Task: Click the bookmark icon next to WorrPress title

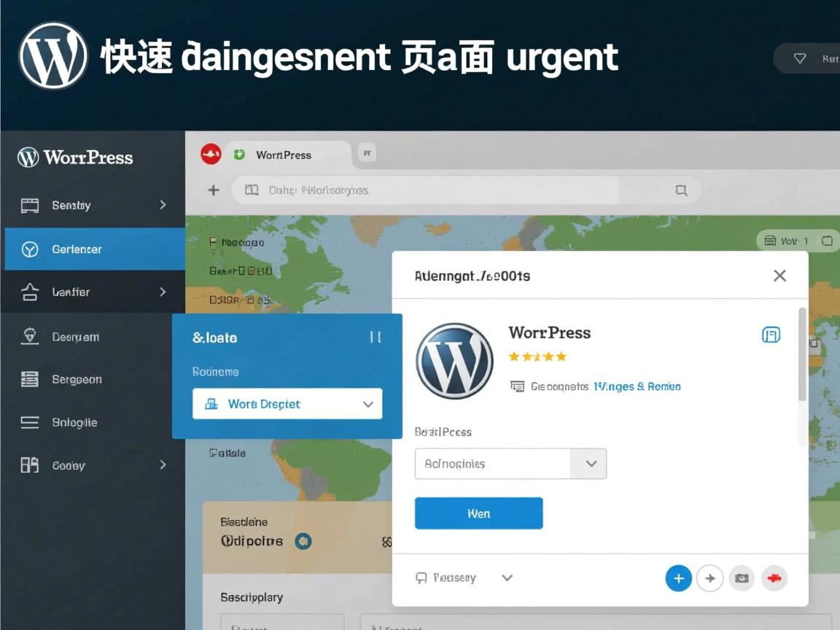Action: (x=770, y=335)
